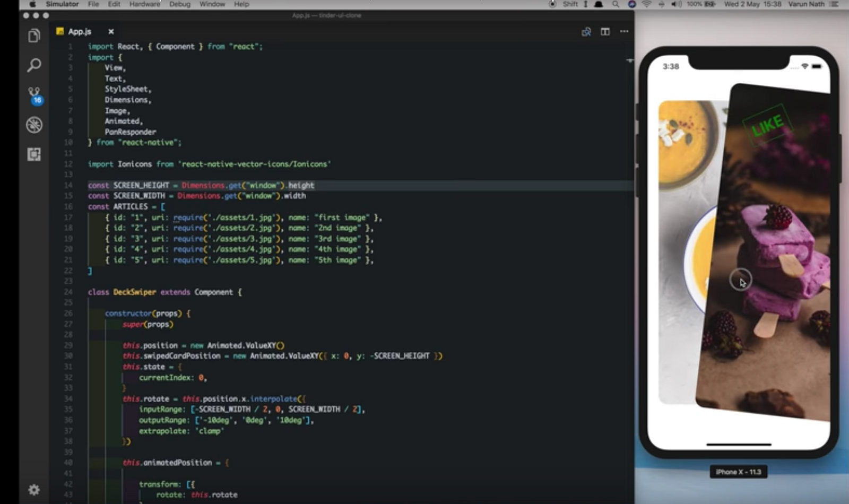Click this.animatedPosition on line 40

pos(167,463)
